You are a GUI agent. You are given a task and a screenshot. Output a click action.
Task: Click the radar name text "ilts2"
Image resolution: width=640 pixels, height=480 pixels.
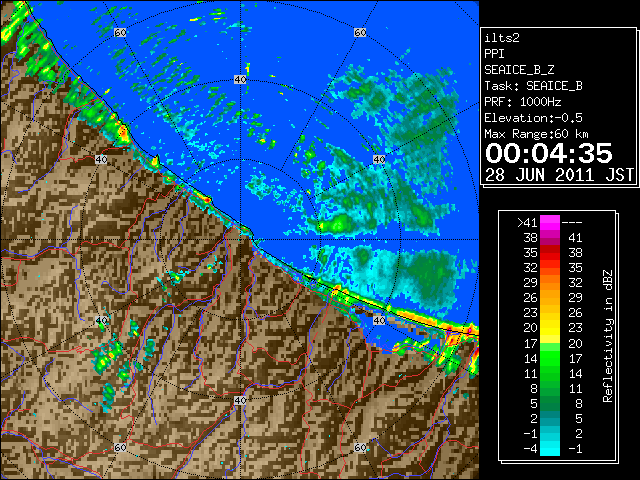tap(502, 38)
